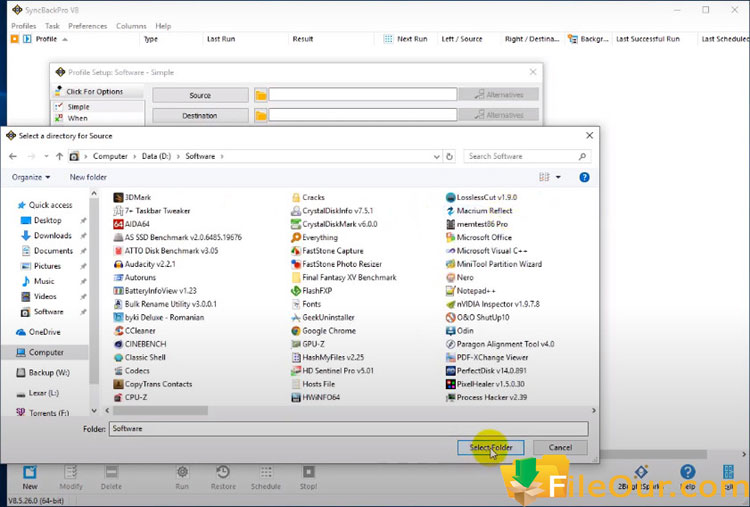The width and height of the screenshot is (750, 507).
Task: Open the Columns menu
Action: coord(131,26)
